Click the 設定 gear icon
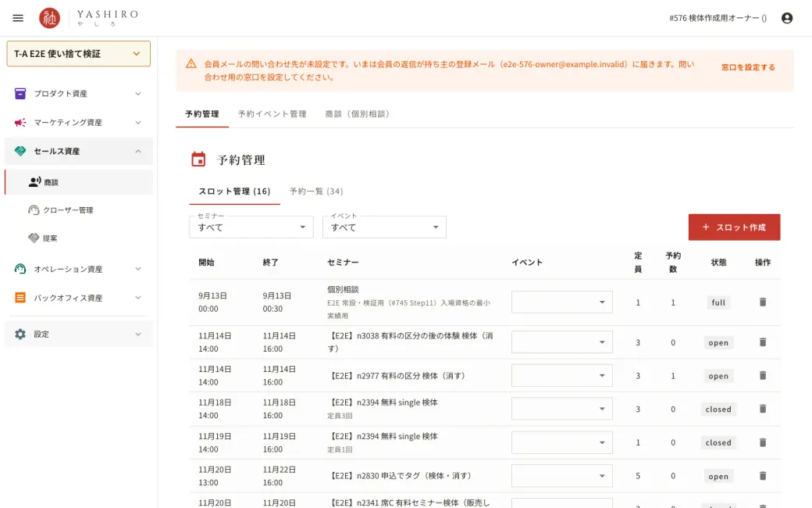Viewport: 812px width, 508px height. 20,334
